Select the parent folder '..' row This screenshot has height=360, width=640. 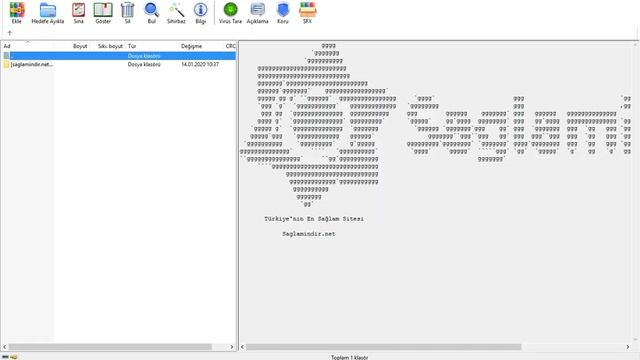[119, 56]
